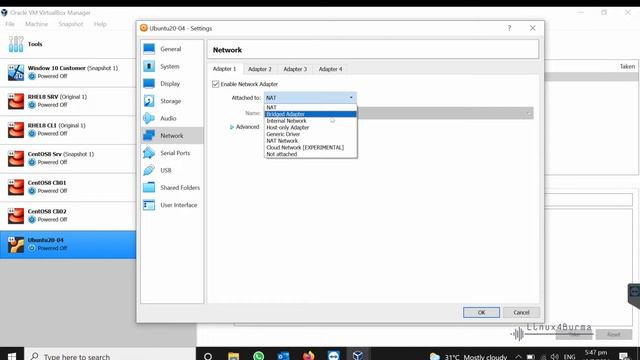Select the RHEL8 SRV VM icon

[x=16, y=101]
